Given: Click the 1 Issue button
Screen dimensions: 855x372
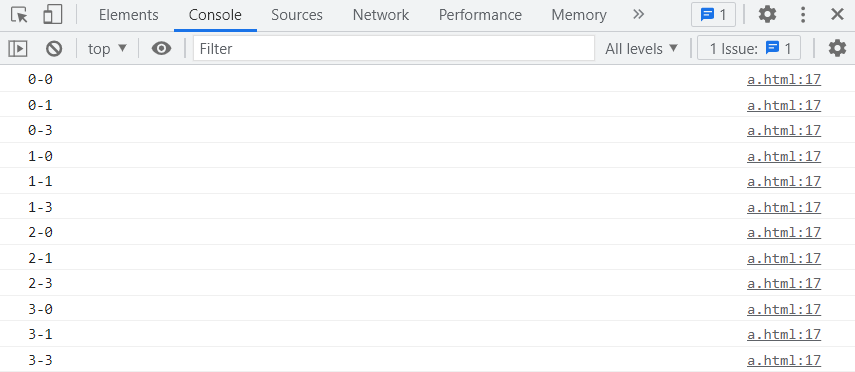Looking at the screenshot, I should 749,49.
